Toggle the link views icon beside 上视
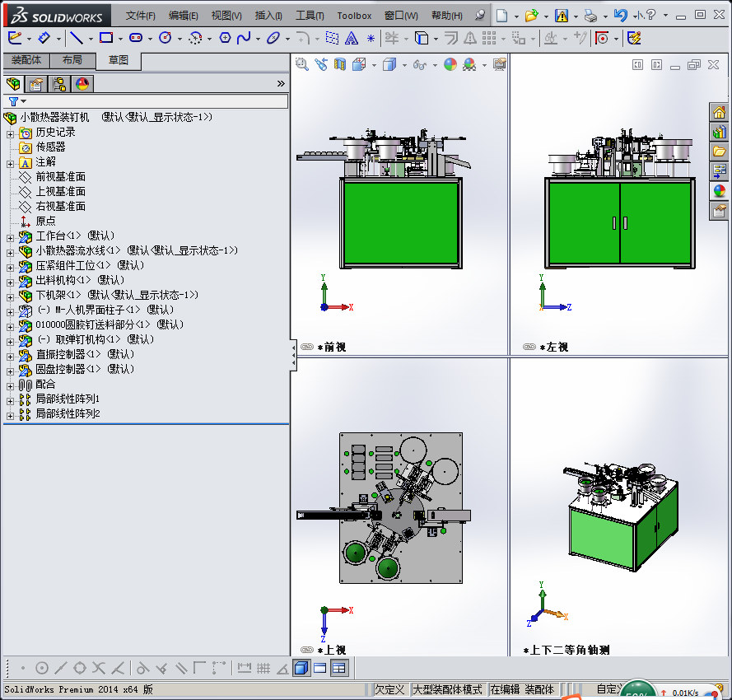Image resolution: width=732 pixels, height=700 pixels. [x=306, y=650]
